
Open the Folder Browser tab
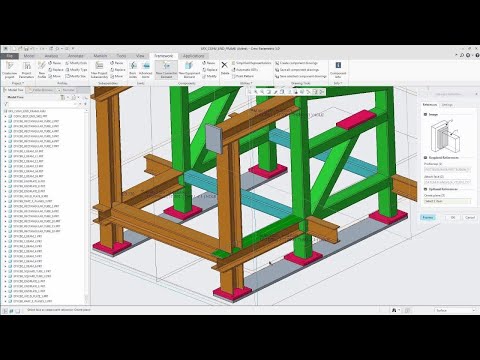coord(41,90)
